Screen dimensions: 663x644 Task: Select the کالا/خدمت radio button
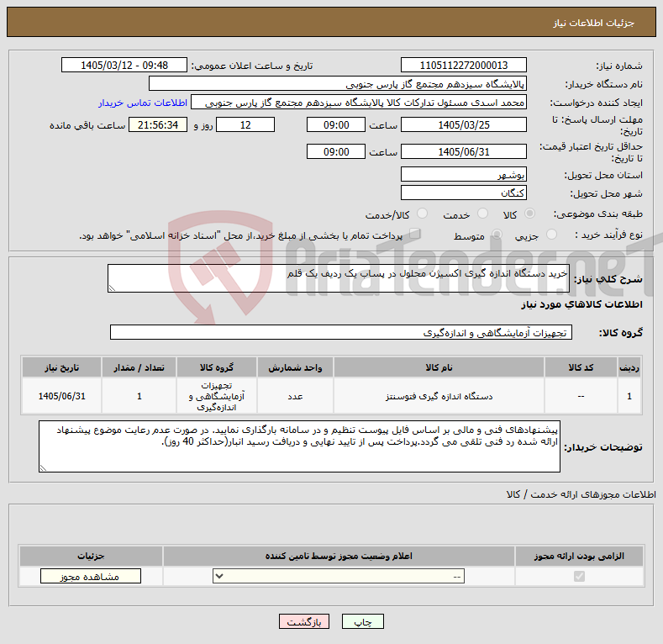click(422, 214)
